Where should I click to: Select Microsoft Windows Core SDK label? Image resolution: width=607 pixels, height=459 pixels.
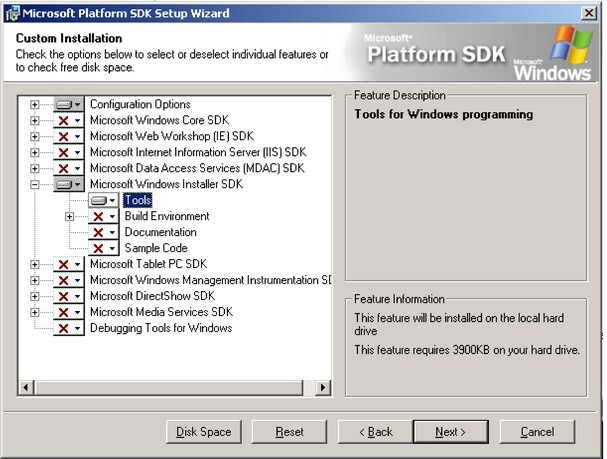click(x=159, y=120)
